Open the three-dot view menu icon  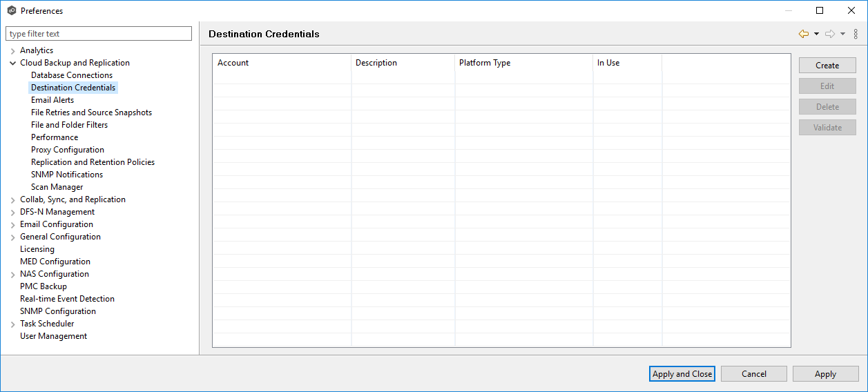pyautogui.click(x=856, y=34)
